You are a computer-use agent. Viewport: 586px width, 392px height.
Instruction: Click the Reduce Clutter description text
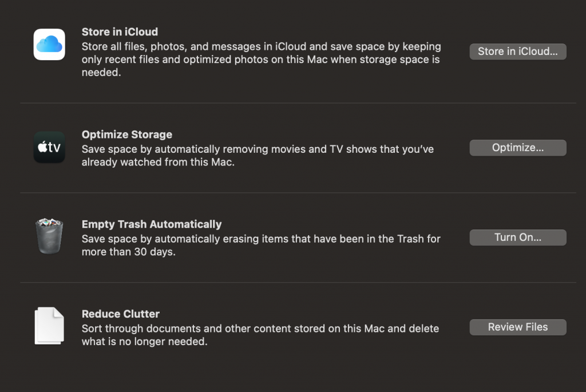tap(260, 335)
